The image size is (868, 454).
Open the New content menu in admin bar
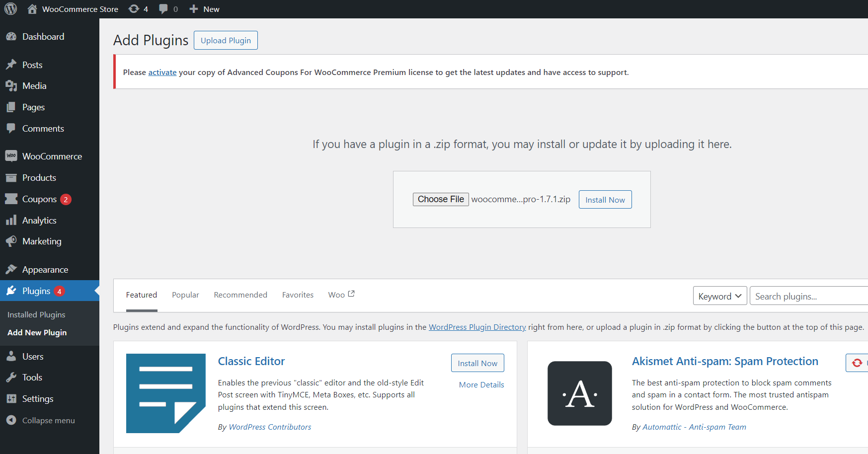[205, 9]
